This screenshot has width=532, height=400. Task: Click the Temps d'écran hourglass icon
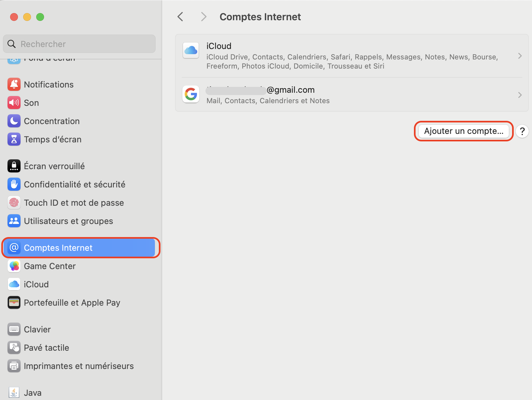(x=14, y=139)
